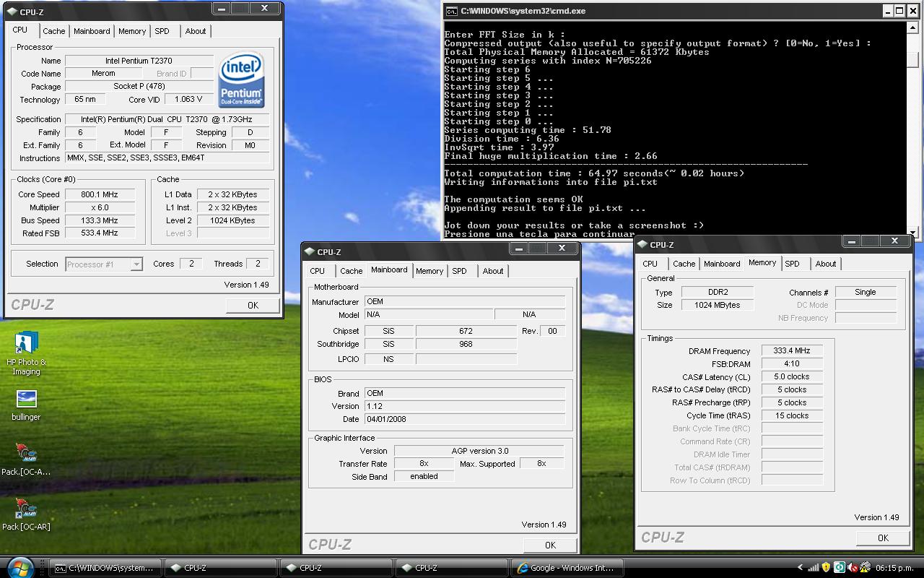The image size is (924, 578).
Task: Click CAS# Latency 5.0 clocks value
Action: click(792, 377)
